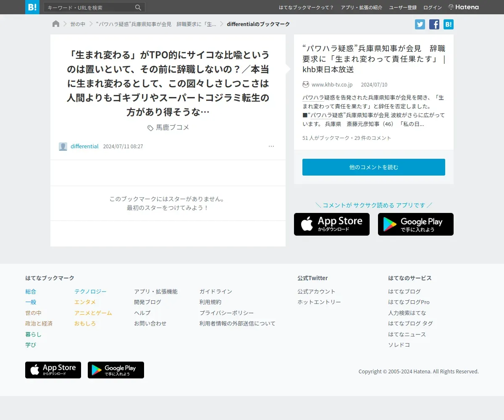Screen dimensions: 504x420
Task: Open ソレドコ service link
Action: point(399,345)
